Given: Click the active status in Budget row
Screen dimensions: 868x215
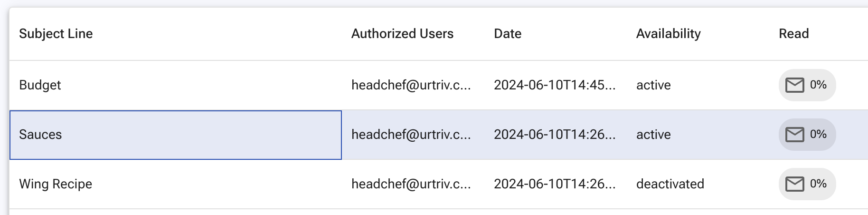Looking at the screenshot, I should 653,85.
